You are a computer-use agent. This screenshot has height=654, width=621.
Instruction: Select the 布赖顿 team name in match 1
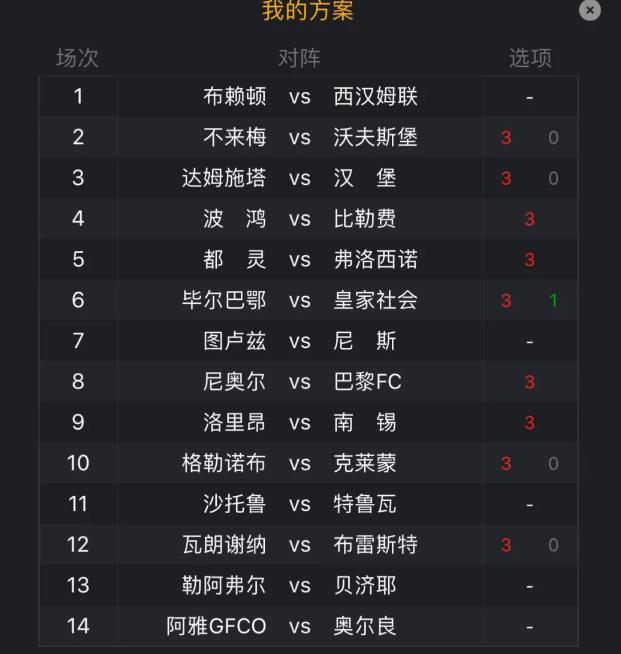[x=235, y=97]
